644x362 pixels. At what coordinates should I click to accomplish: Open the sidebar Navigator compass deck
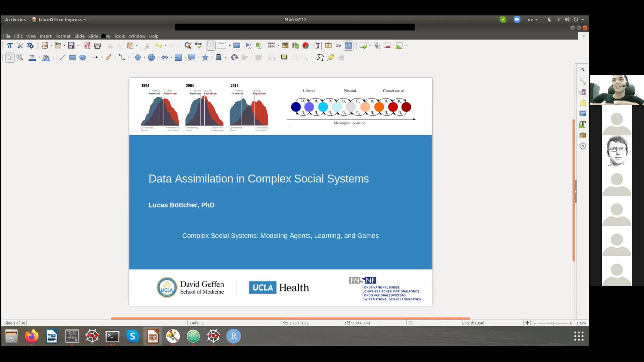(x=583, y=146)
